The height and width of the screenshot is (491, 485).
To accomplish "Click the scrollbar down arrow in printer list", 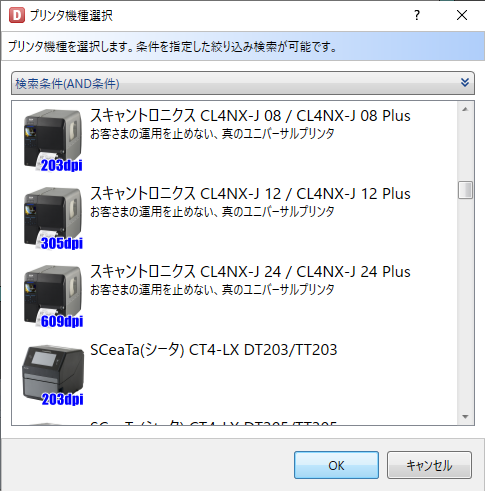I will (465, 417).
